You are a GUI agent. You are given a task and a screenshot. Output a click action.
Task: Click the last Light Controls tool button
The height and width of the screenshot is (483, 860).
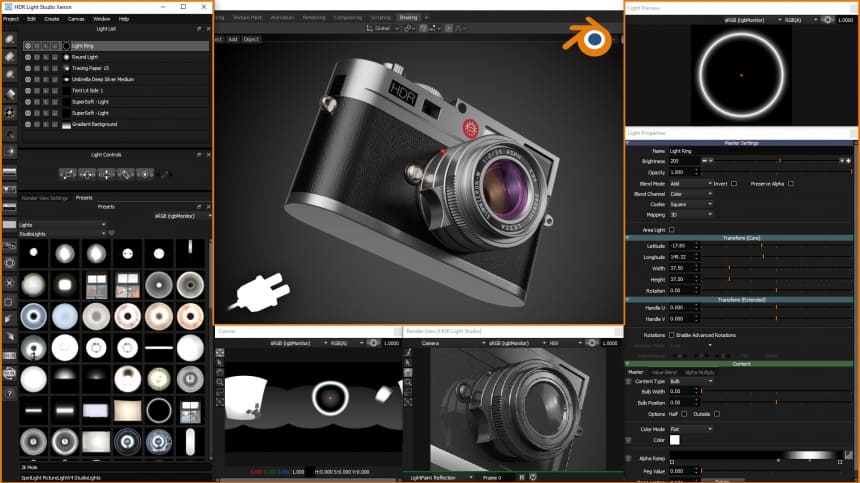(146, 173)
